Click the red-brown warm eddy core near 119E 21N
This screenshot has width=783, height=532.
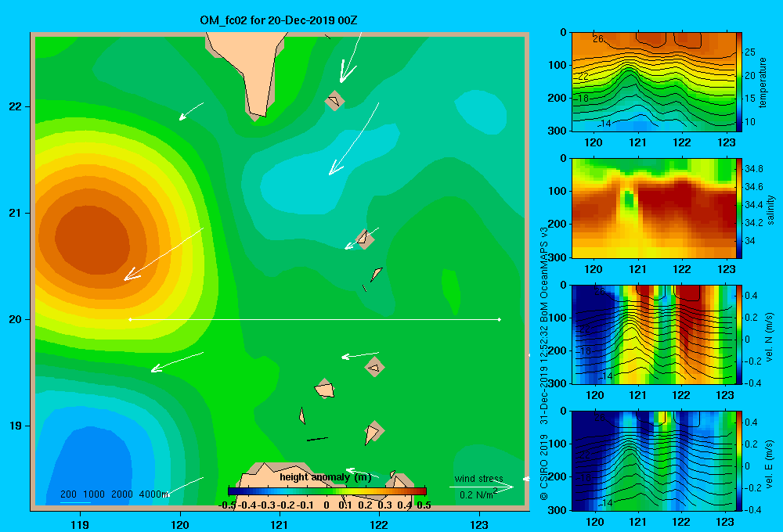pyautogui.click(x=92, y=239)
